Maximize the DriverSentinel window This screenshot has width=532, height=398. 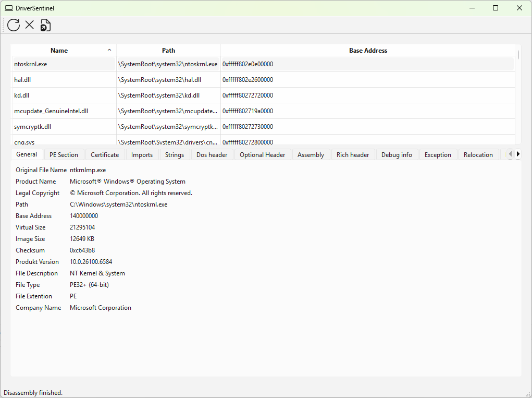point(496,8)
